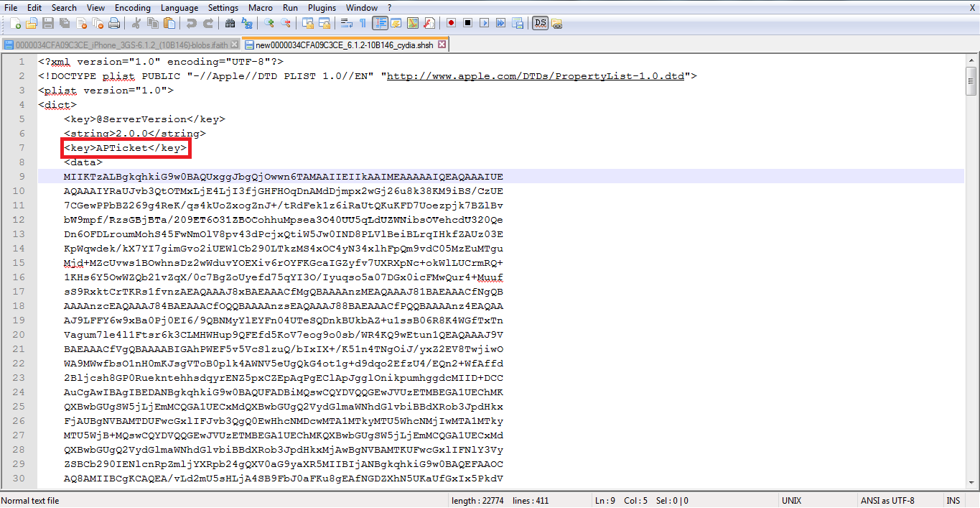Click the apple.com DTD link on line 2
The height and width of the screenshot is (508, 980).
(x=536, y=75)
